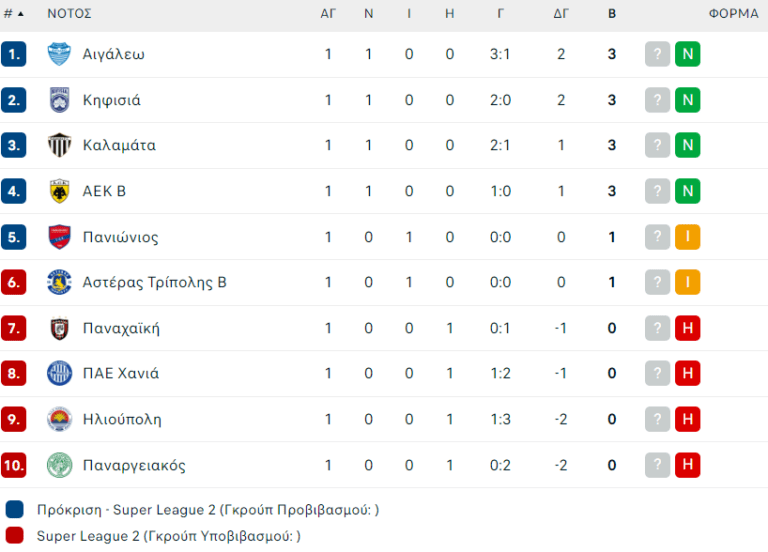Screen dimensions: 768x552
Task: Click the Ηλιούπολη team crest icon
Action: [x=60, y=419]
